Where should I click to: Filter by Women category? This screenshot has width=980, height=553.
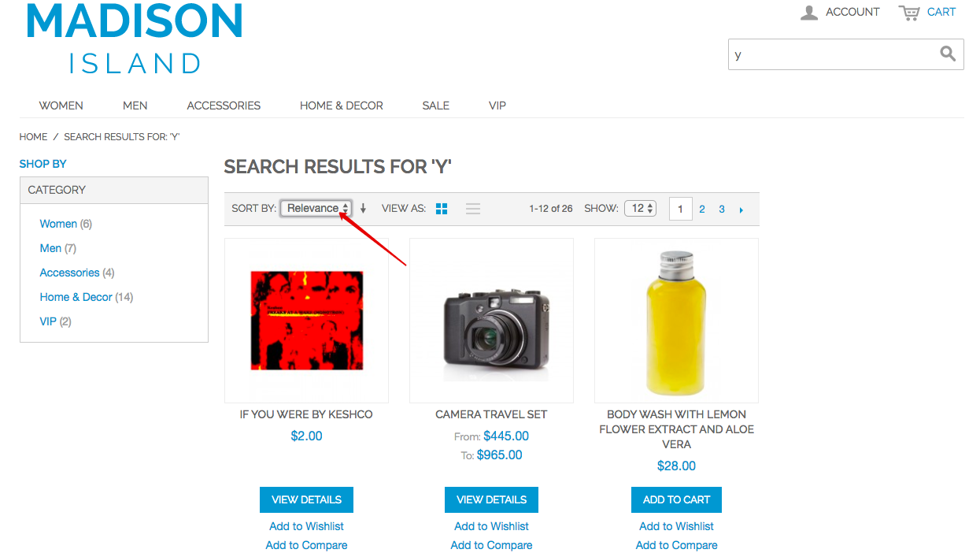[58, 224]
